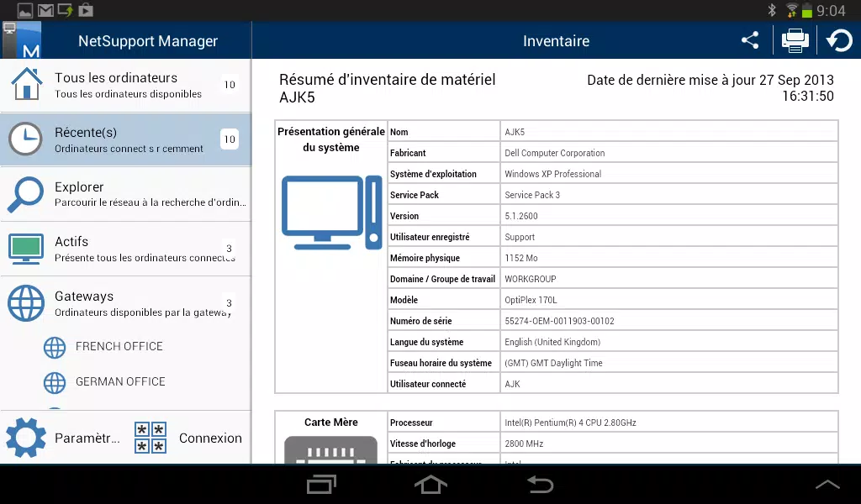Screen dimensions: 861x504
Task: Select the house icon for all computers
Action: coord(26,84)
